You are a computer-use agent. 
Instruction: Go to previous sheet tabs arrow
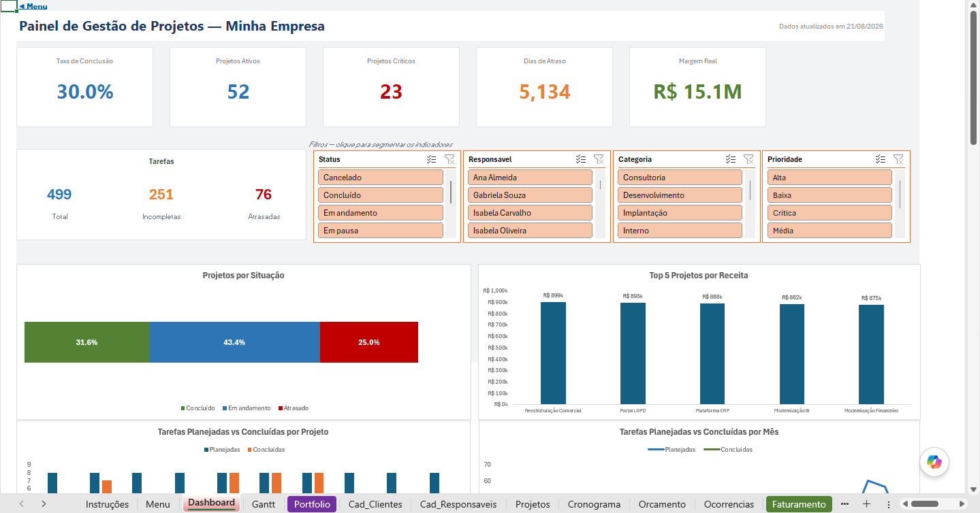coord(22,504)
